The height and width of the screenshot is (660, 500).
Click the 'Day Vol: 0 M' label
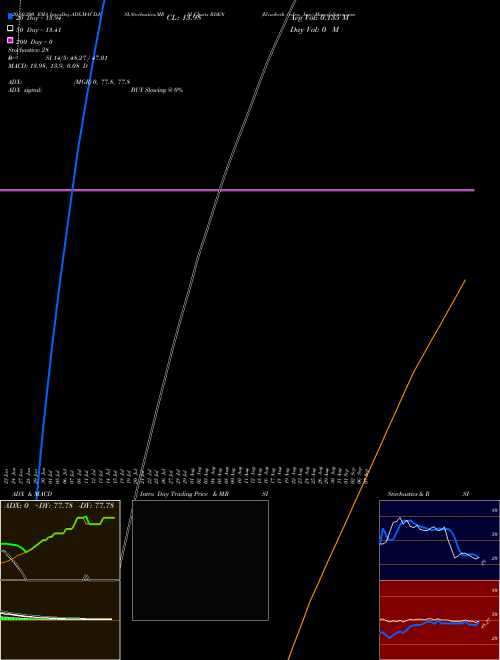pyautogui.click(x=314, y=30)
